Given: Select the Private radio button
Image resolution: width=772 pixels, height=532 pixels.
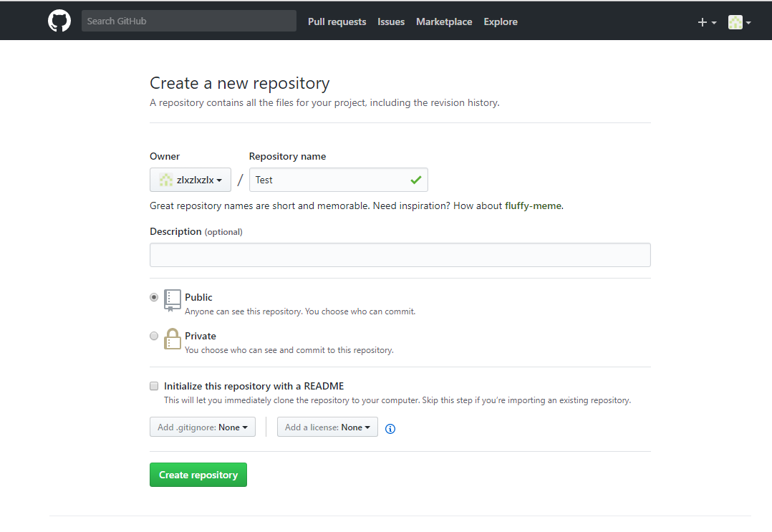Looking at the screenshot, I should pos(154,336).
